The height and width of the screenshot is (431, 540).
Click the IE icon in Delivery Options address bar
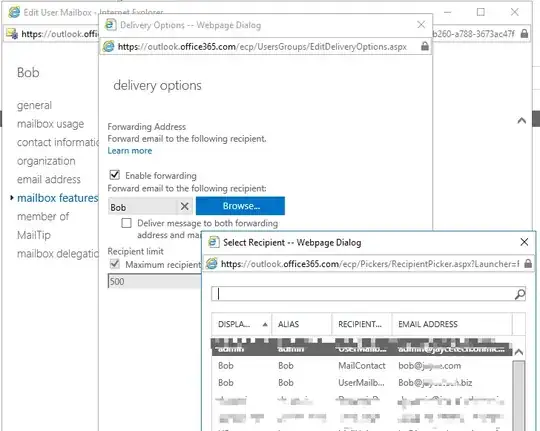109,46
